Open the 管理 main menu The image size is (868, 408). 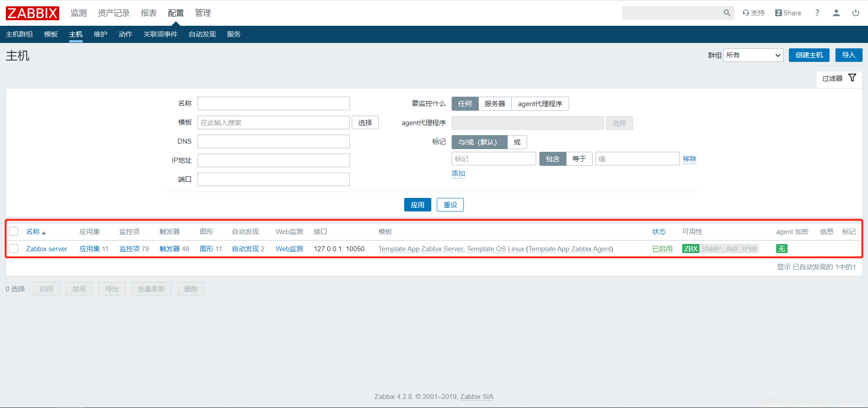pyautogui.click(x=203, y=13)
